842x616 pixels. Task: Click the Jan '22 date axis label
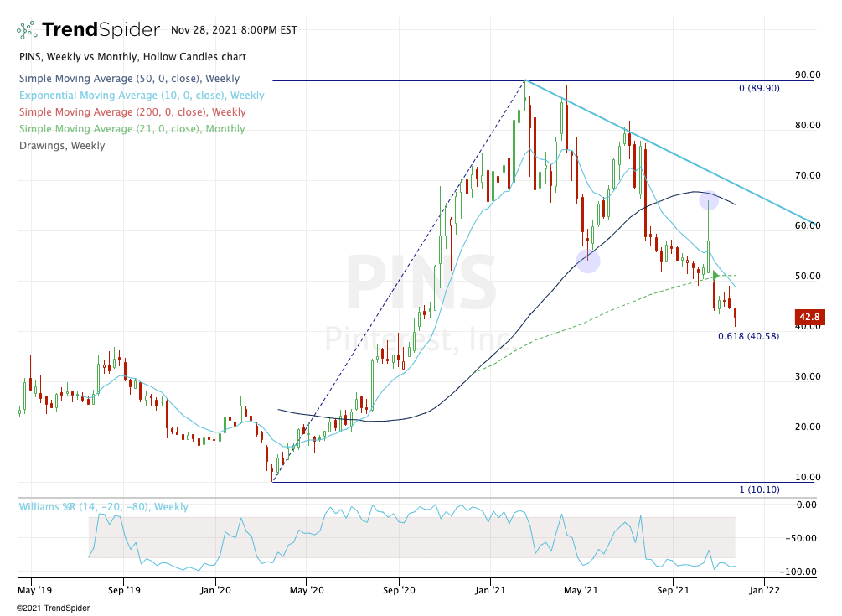point(765,590)
